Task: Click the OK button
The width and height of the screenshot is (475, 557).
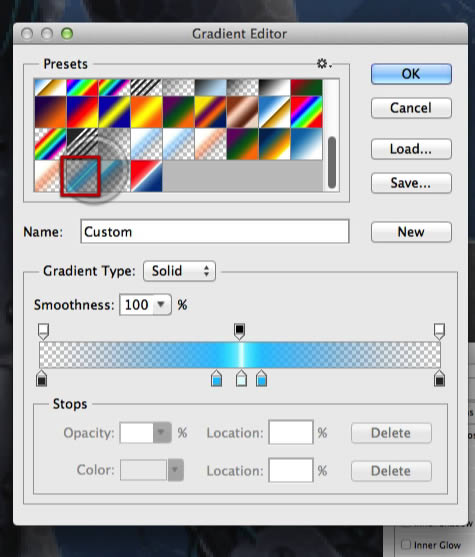Action: tap(411, 74)
